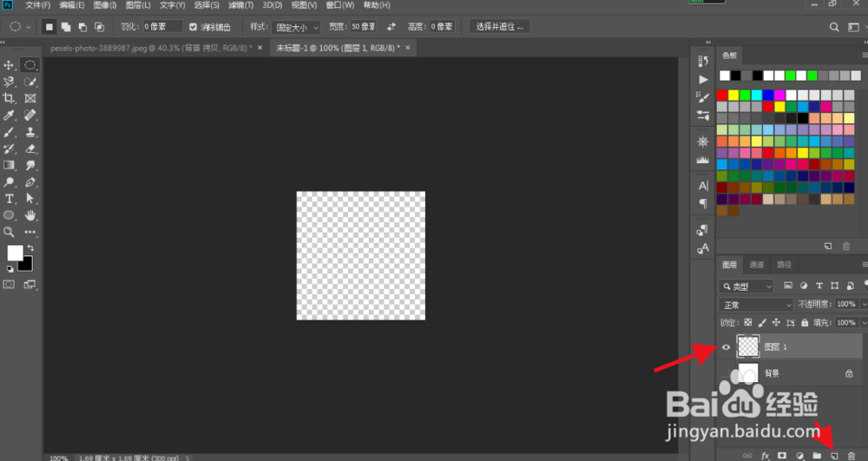Image resolution: width=868 pixels, height=461 pixels.
Task: Open the 窗口(W) menu
Action: point(339,5)
